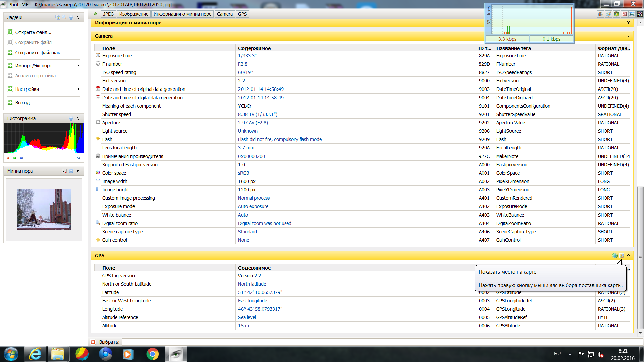The image size is (644, 362).
Task: Toggle the blue histogram channel dot
Action: point(21,158)
